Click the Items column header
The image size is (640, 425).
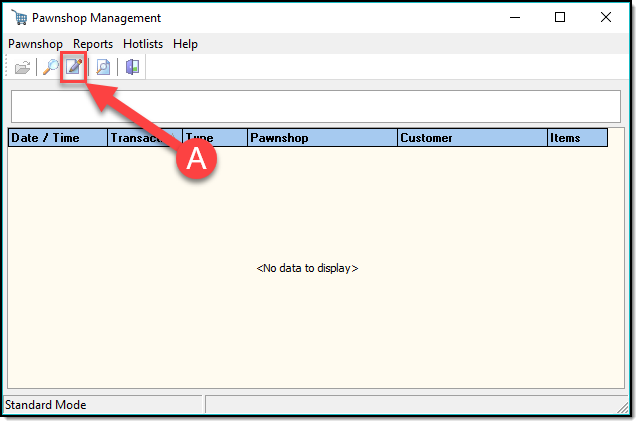577,138
